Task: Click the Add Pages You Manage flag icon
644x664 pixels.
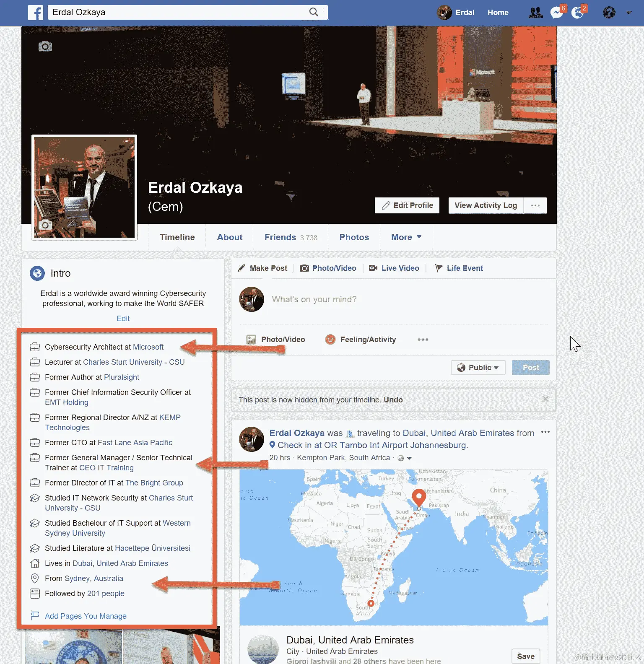Action: tap(35, 615)
